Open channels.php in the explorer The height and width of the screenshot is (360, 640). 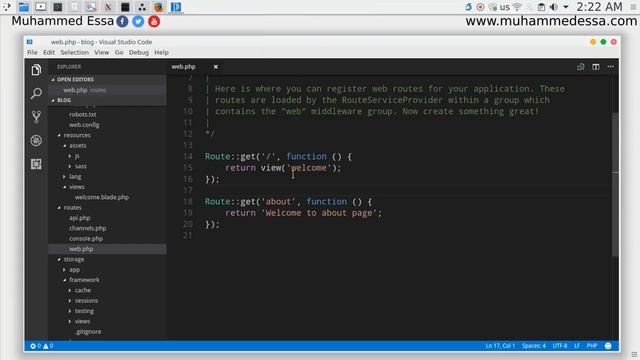click(x=88, y=228)
